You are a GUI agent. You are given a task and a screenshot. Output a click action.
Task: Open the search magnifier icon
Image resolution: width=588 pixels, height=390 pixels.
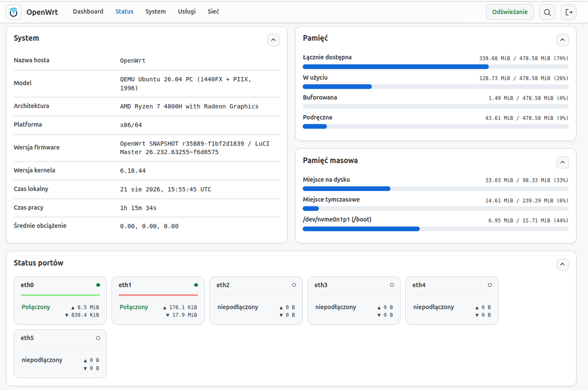[x=547, y=12]
